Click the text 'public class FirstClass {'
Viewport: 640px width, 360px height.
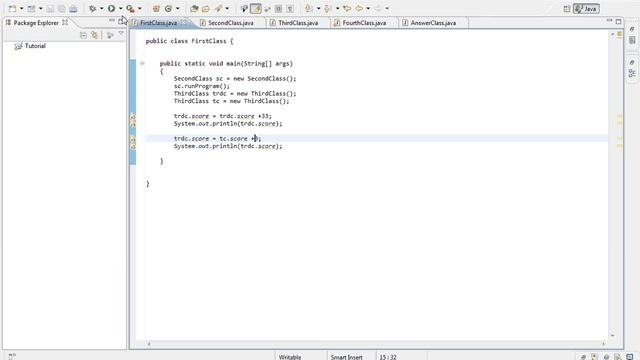coord(189,41)
